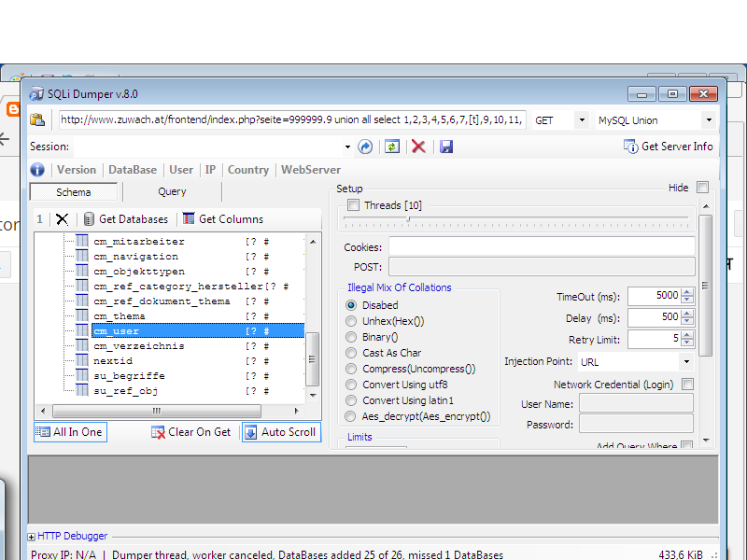Select the Convert Using latin1 radio button
The image size is (747, 560).
(351, 400)
